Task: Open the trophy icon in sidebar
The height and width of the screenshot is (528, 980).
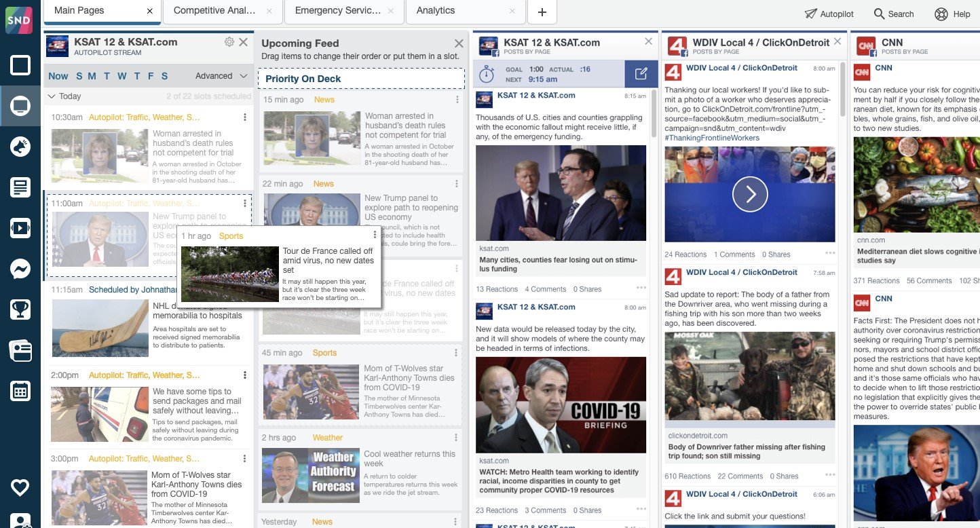Action: coord(20,309)
